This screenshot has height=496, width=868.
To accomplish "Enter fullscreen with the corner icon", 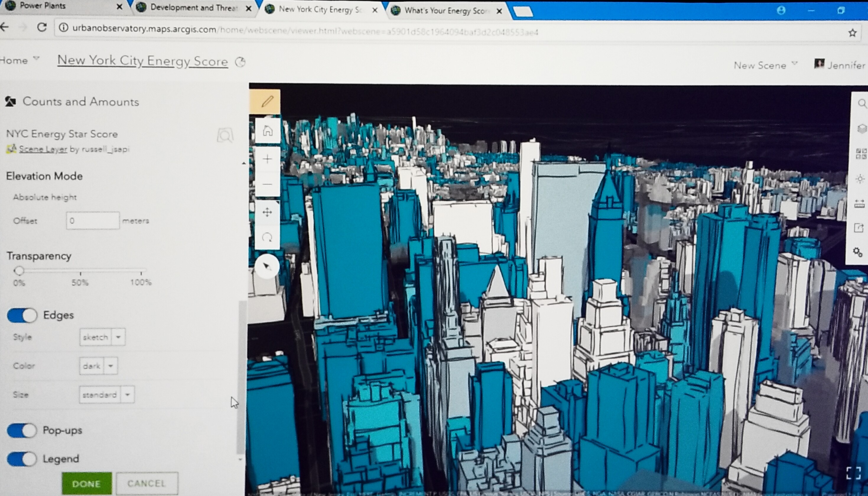I will 853,473.
